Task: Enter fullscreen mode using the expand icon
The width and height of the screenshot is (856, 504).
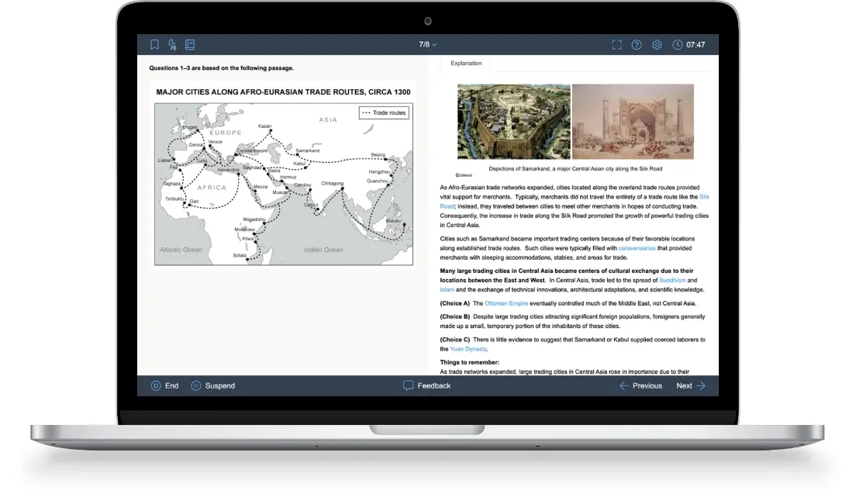Action: (x=616, y=45)
